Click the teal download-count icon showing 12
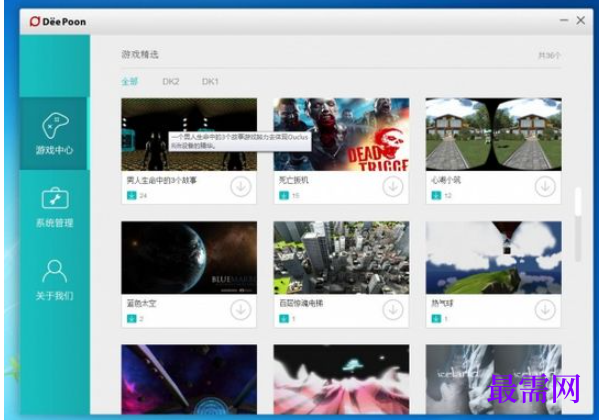The image size is (599, 420). click(x=436, y=196)
